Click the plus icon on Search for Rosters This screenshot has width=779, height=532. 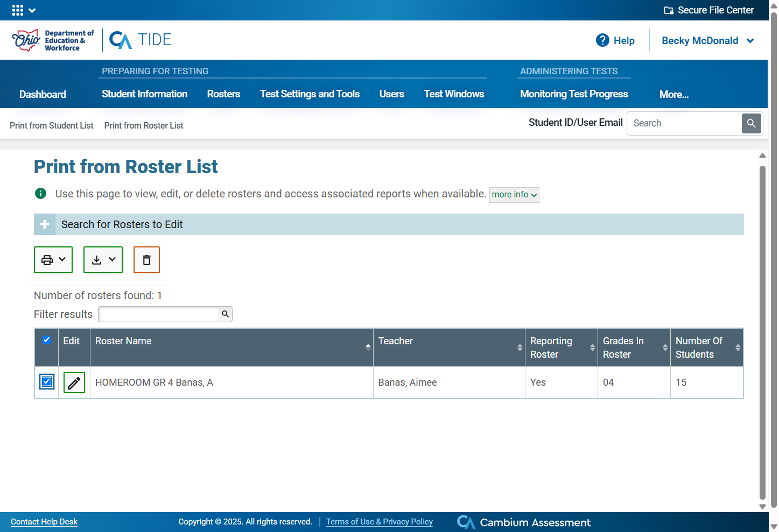click(x=45, y=224)
